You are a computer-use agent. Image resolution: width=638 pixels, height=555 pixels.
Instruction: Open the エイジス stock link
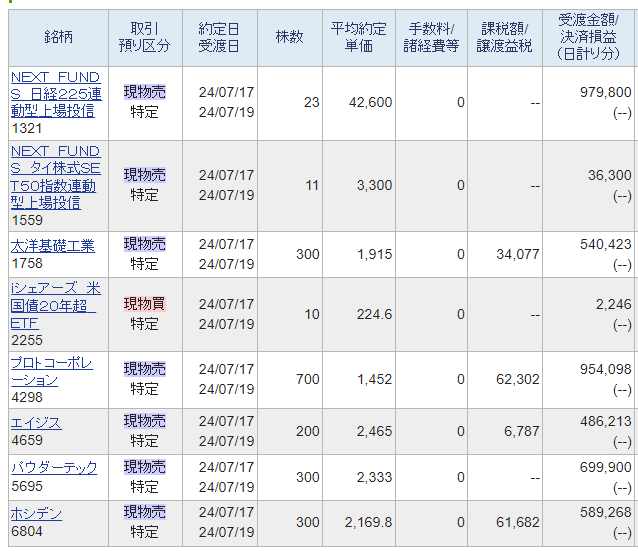pyautogui.click(x=36, y=423)
